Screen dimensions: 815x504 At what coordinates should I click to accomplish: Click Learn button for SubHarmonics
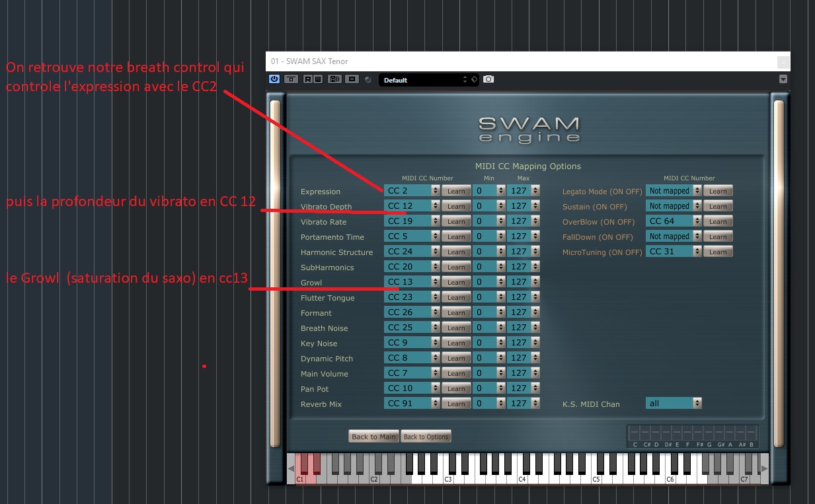(x=456, y=268)
